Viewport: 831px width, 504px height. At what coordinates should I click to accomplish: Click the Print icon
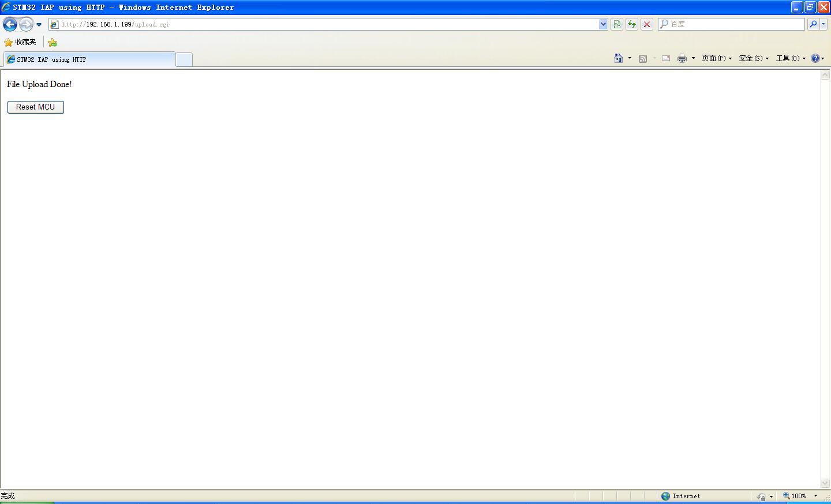(682, 58)
